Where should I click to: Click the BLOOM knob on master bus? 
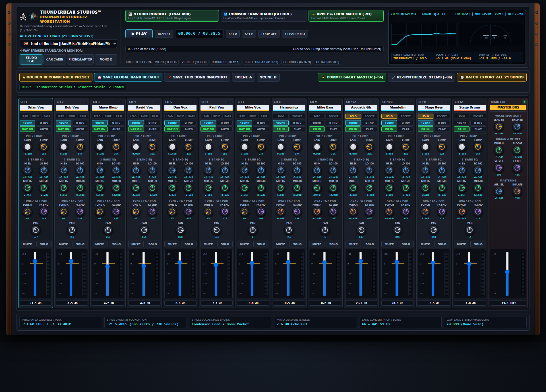[x=517, y=150]
